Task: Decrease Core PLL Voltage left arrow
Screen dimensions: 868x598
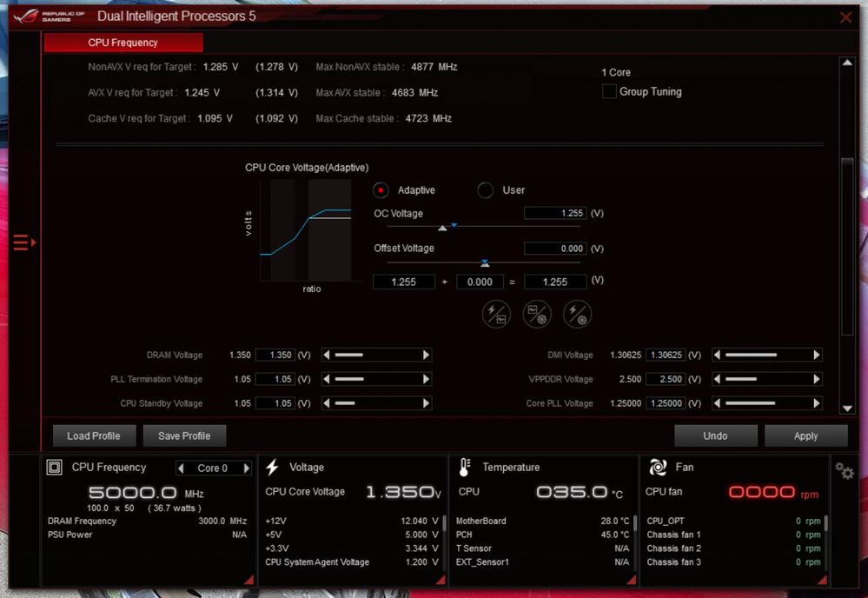Action: click(x=718, y=403)
